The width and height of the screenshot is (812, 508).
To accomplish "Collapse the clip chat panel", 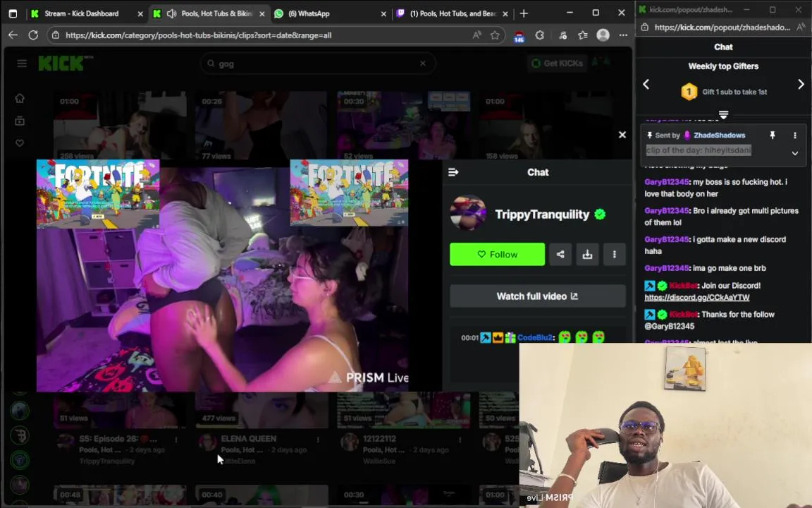I will (x=453, y=172).
